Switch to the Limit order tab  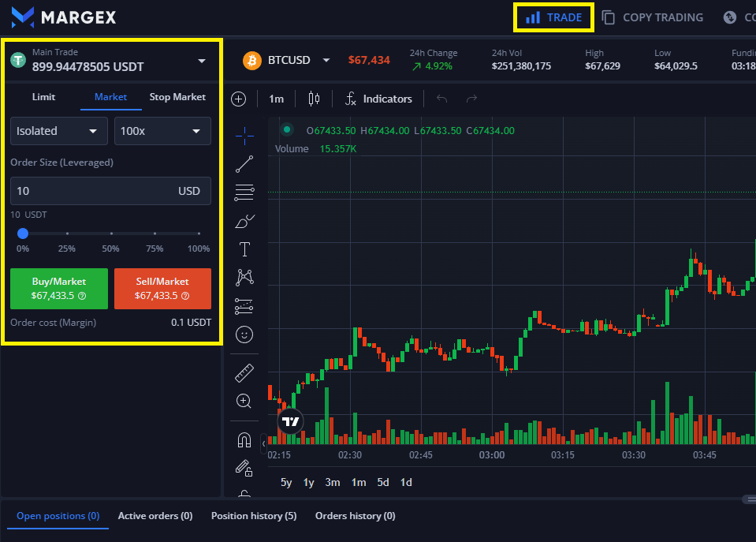pyautogui.click(x=43, y=97)
